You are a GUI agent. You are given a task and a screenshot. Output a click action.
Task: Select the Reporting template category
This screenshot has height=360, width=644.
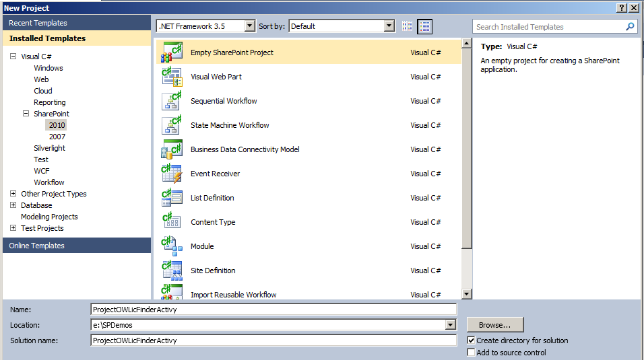point(50,102)
